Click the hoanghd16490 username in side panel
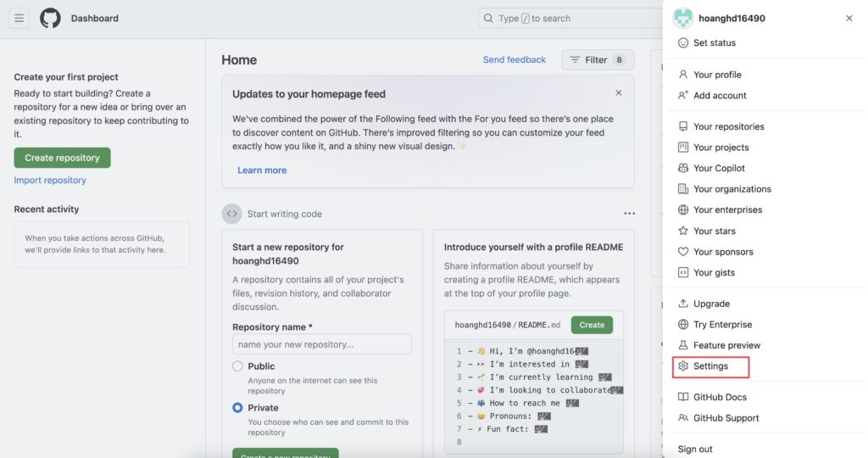The image size is (868, 458). point(732,19)
